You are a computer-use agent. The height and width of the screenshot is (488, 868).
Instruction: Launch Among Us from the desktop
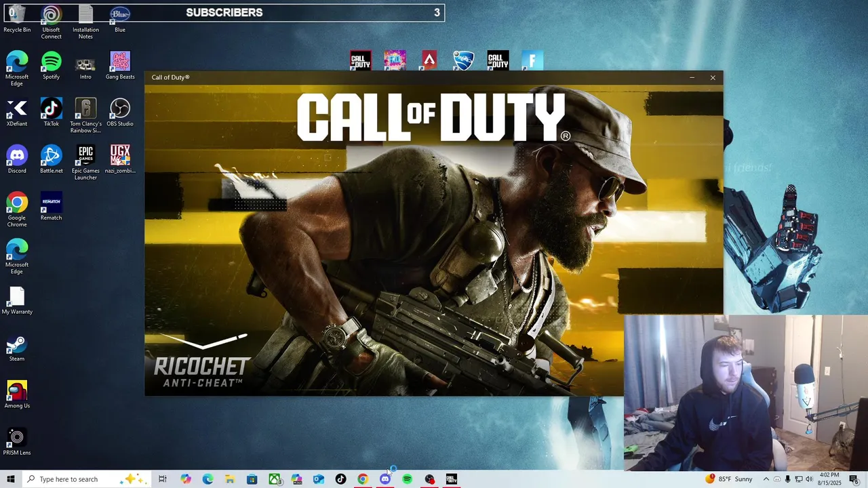[17, 394]
